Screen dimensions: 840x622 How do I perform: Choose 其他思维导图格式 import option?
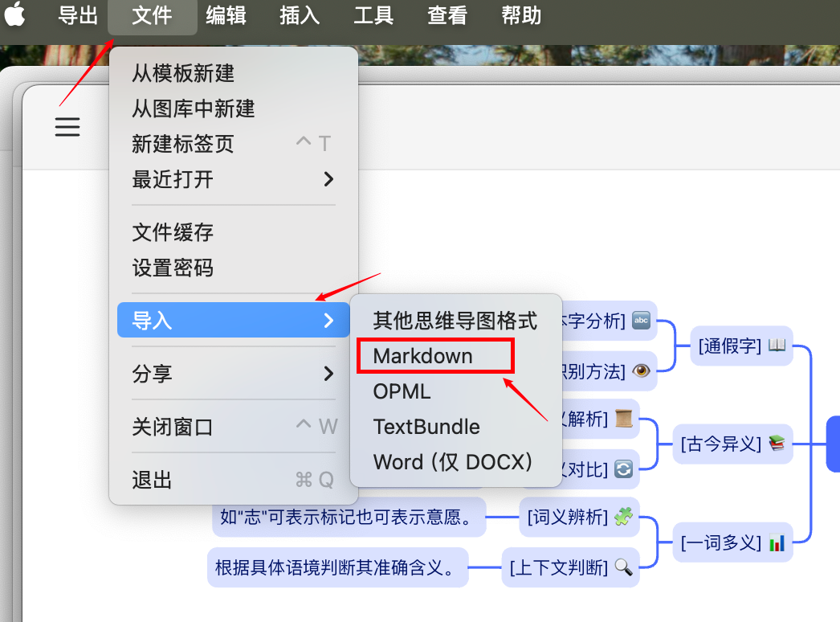pyautogui.click(x=455, y=321)
